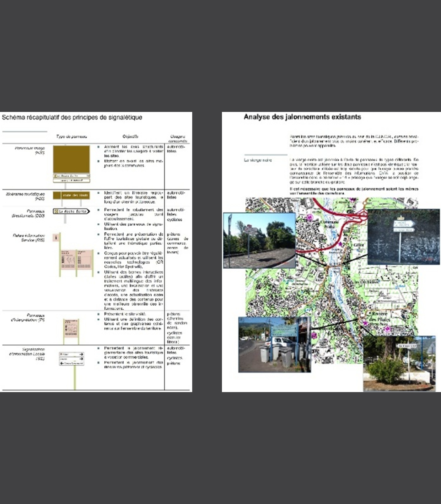Open the top-right white arrow sign photo
This screenshot has height=504, width=441.
point(403,237)
